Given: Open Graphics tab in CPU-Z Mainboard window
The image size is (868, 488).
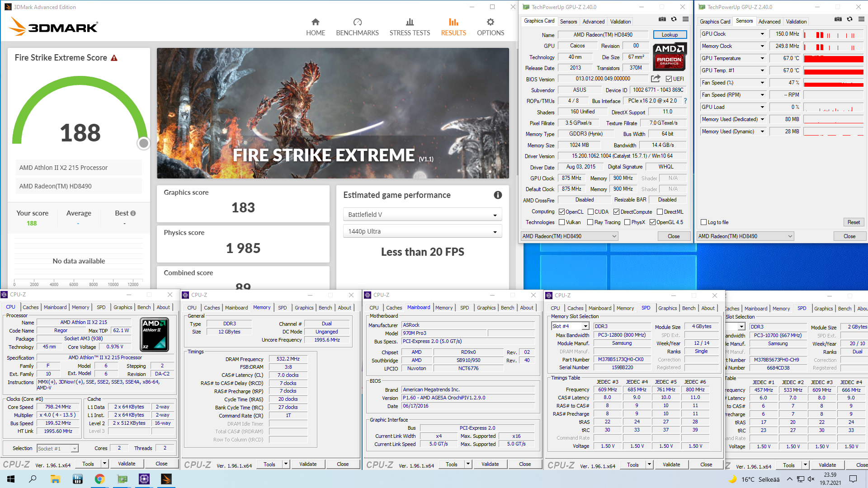Looking at the screenshot, I should (x=486, y=308).
